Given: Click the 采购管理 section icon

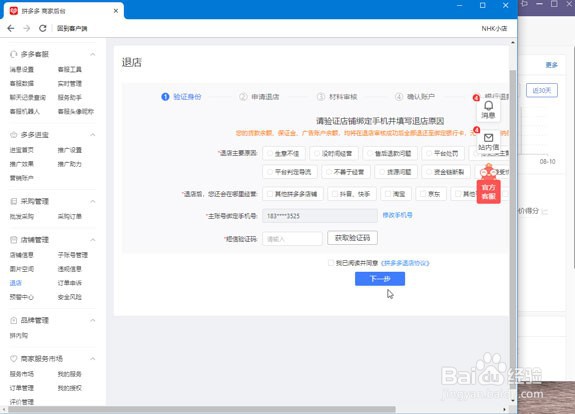Looking at the screenshot, I should coord(14,201).
